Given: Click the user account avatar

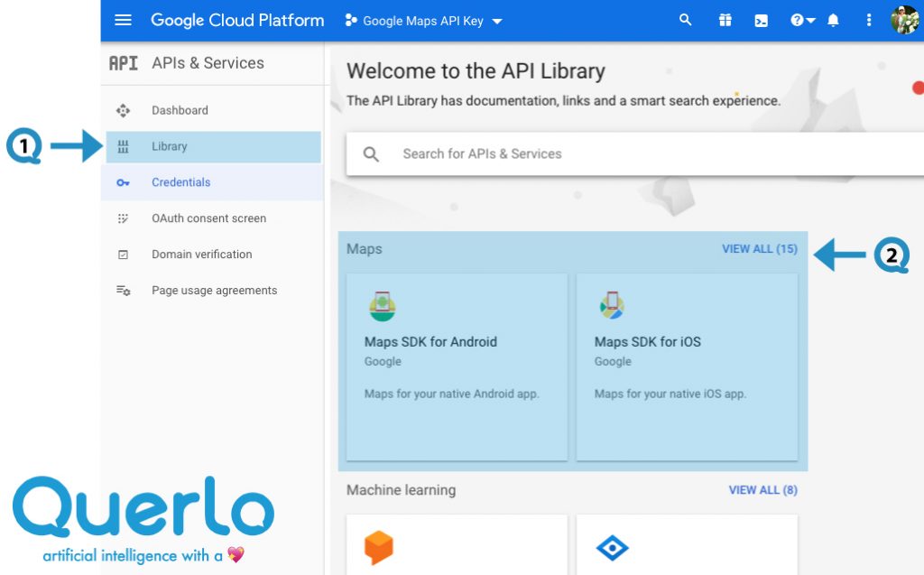Looking at the screenshot, I should [x=904, y=20].
